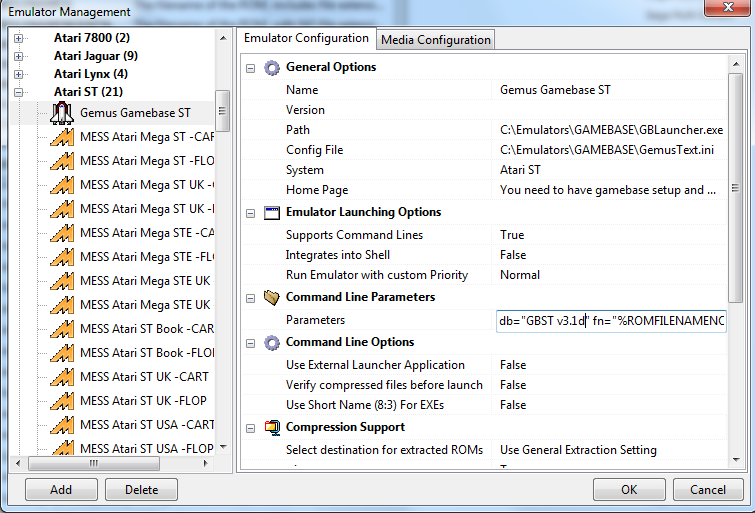Collapse the General Options section
This screenshot has width=755, height=513.
click(250, 68)
